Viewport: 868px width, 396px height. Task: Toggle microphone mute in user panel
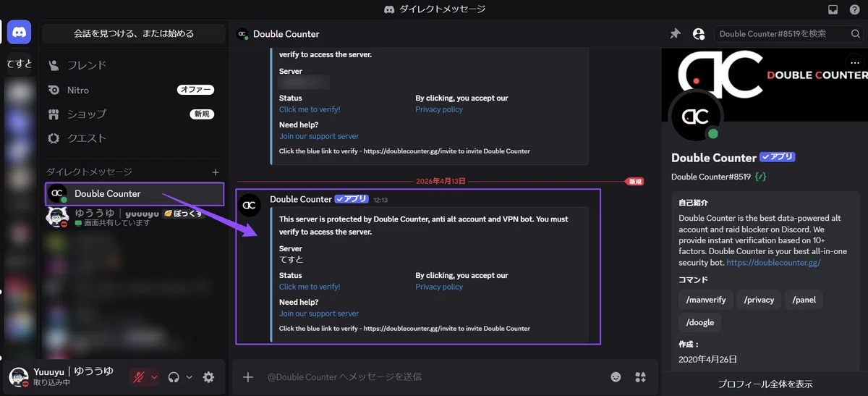138,376
